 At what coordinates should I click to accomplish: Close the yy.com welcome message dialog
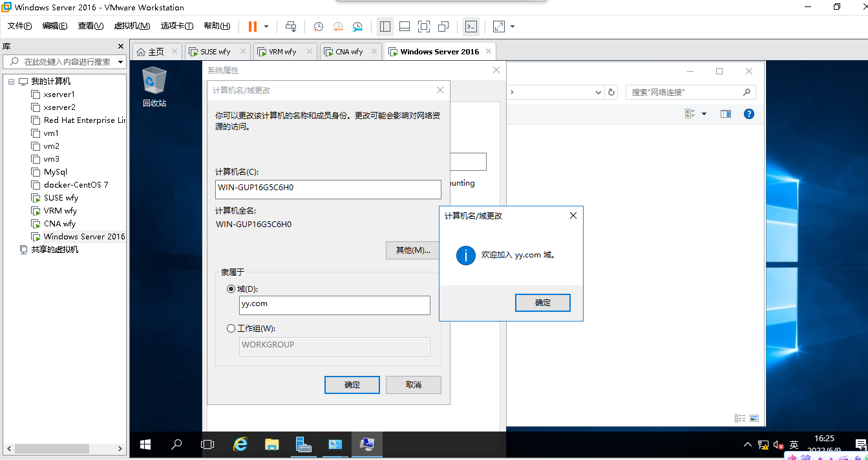pos(573,216)
